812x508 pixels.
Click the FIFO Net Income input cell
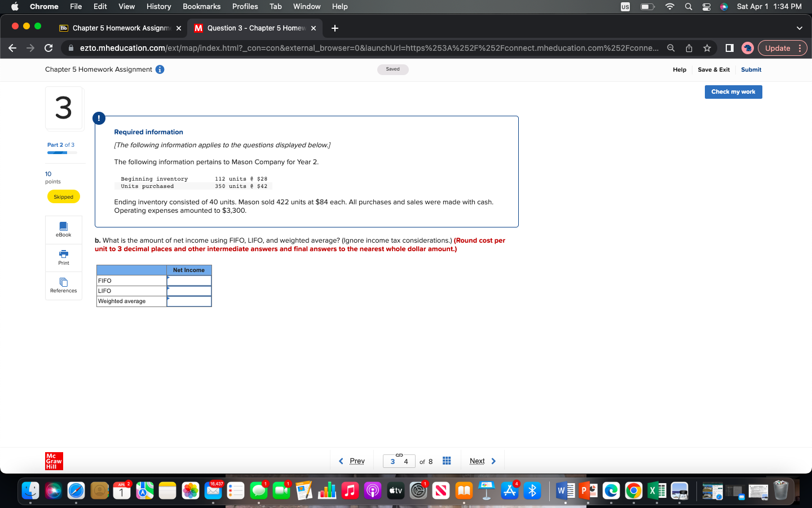tap(189, 281)
